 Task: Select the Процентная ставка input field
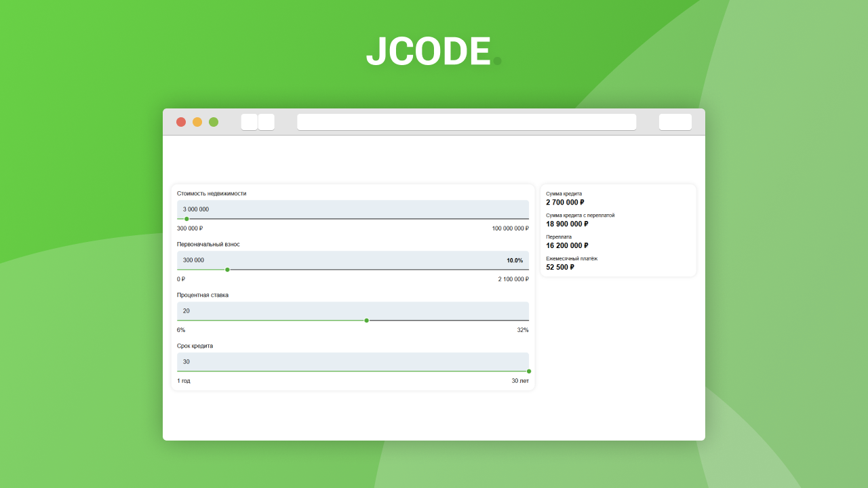(x=353, y=311)
